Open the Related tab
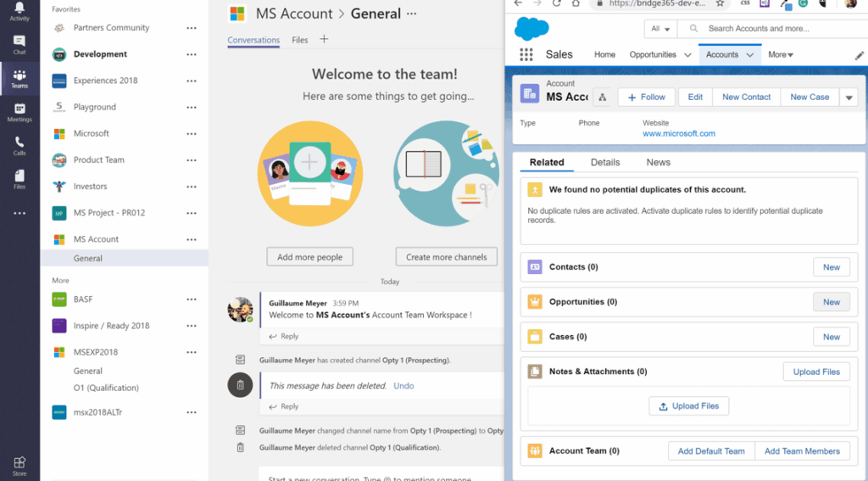Screen dimensions: 868x481 547,162
